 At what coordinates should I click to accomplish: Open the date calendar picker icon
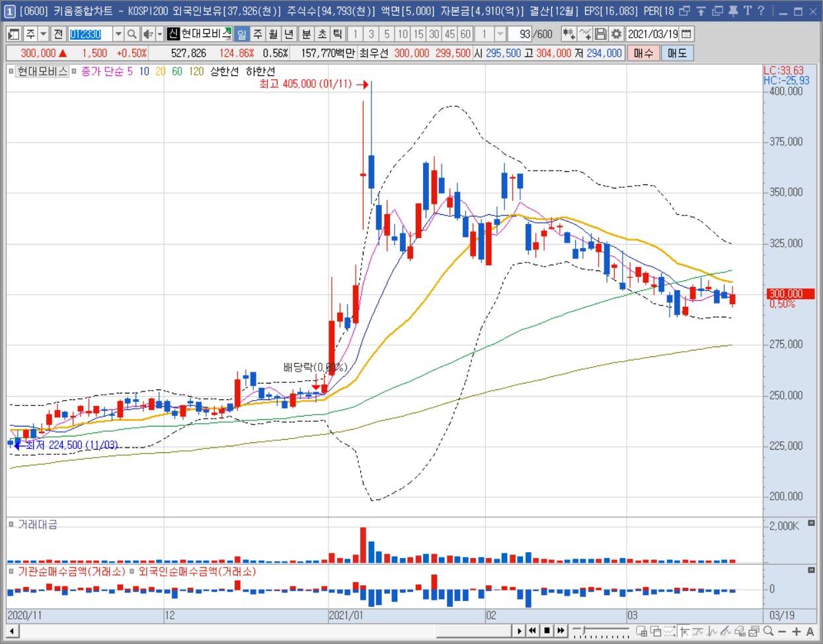tap(687, 34)
